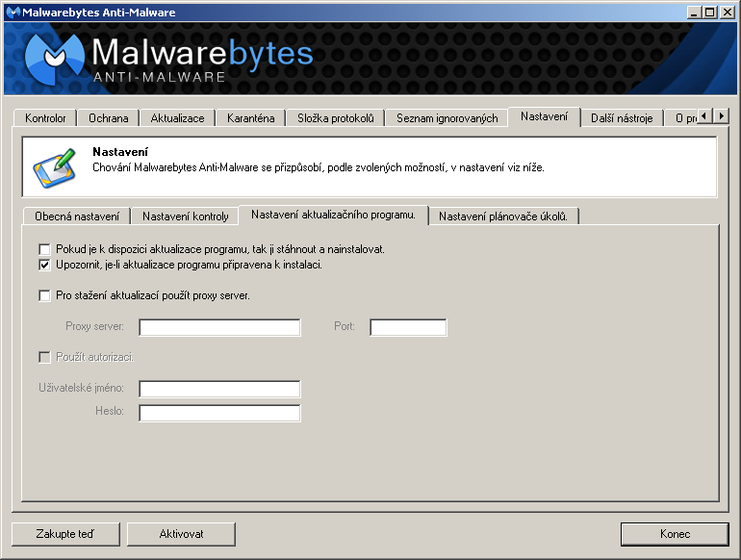Click the Malwarebytes title bar icon
Image resolution: width=741 pixels, height=560 pixels.
tap(12, 11)
